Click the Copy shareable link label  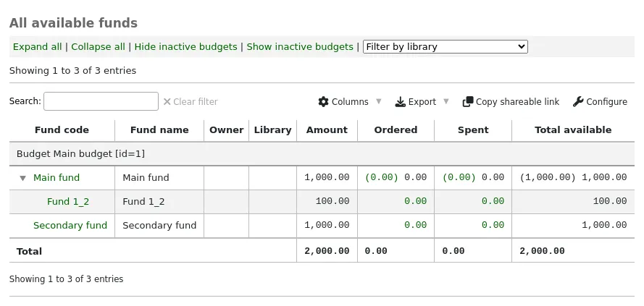[517, 102]
